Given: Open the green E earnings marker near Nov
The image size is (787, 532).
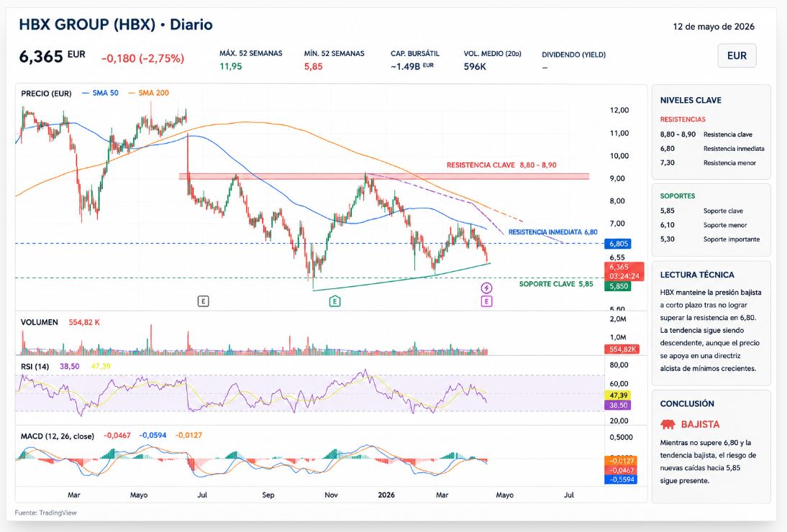Looking at the screenshot, I should 335,301.
